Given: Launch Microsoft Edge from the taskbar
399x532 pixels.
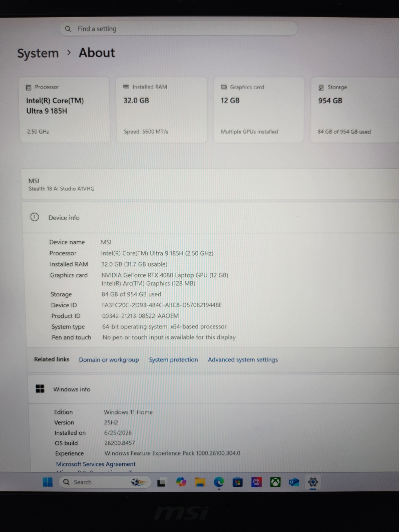Looking at the screenshot, I should coord(218,482).
